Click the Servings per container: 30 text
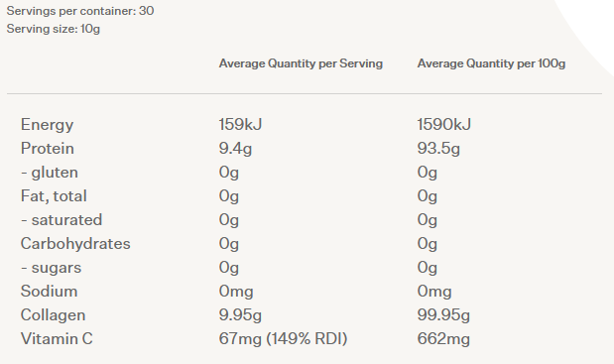Viewport: 614px width, 364px height. [x=80, y=11]
